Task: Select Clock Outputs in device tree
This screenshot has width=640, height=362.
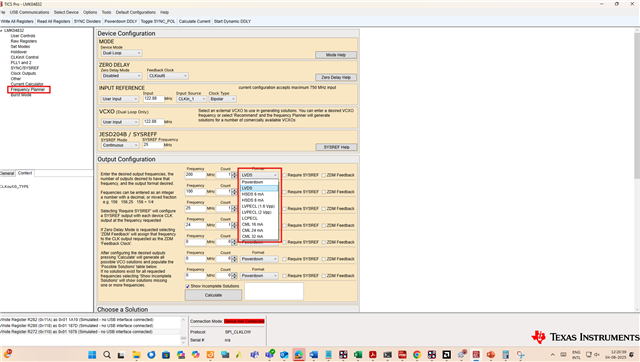Action: [x=23, y=73]
